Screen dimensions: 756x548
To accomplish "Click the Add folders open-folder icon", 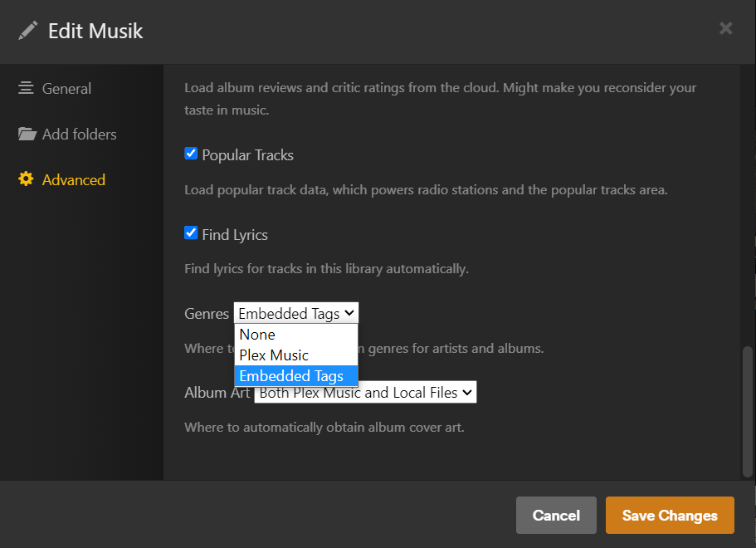I will pyautogui.click(x=27, y=134).
